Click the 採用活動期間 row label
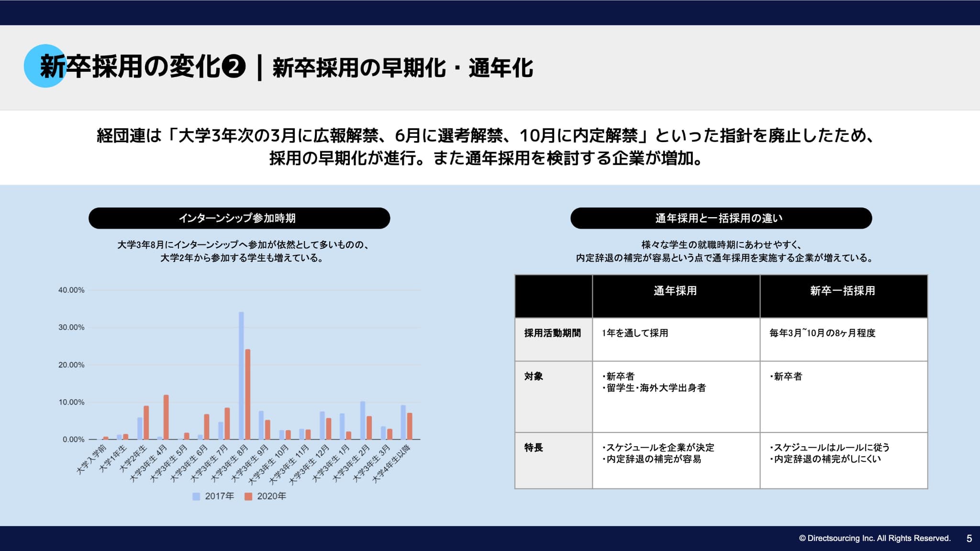 552,333
